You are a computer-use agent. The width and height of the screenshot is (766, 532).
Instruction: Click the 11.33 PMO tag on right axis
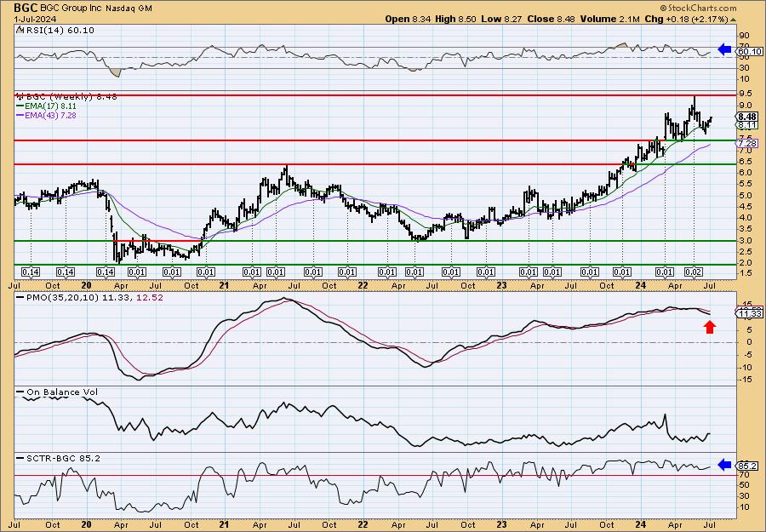(x=748, y=313)
